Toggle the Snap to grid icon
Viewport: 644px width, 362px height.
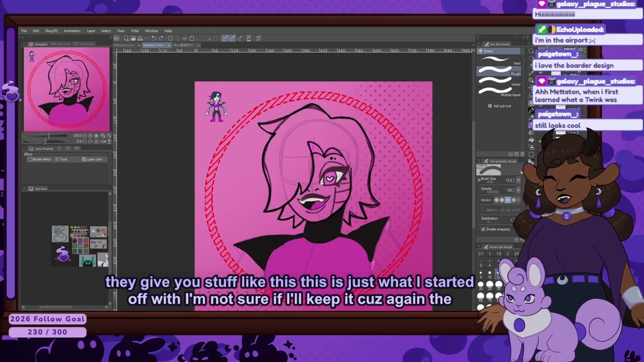(239, 38)
